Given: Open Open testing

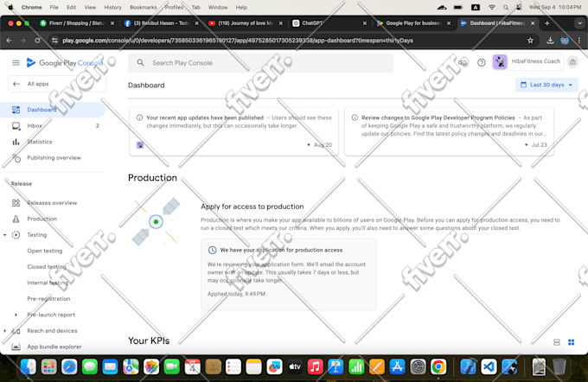Looking at the screenshot, I should click(x=45, y=251).
